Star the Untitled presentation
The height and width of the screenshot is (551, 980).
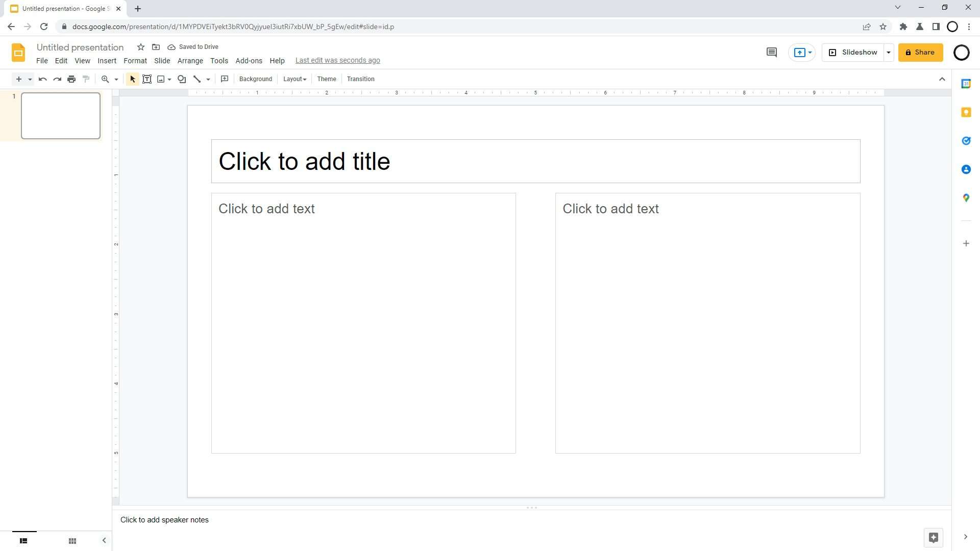(141, 47)
